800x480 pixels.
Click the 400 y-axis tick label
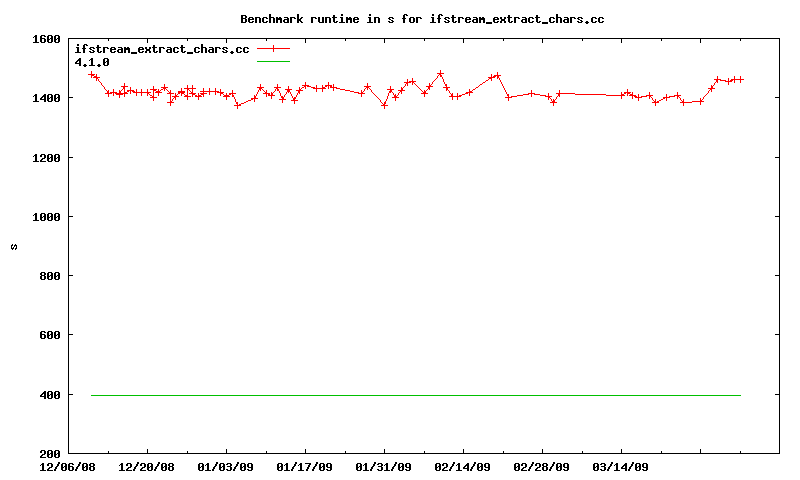click(x=50, y=395)
